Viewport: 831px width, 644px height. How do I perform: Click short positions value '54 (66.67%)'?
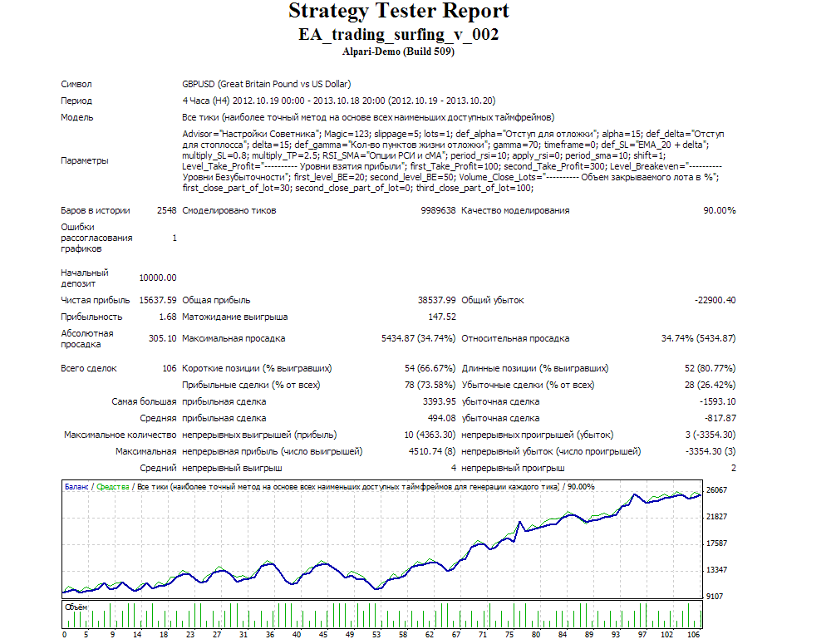coord(430,368)
